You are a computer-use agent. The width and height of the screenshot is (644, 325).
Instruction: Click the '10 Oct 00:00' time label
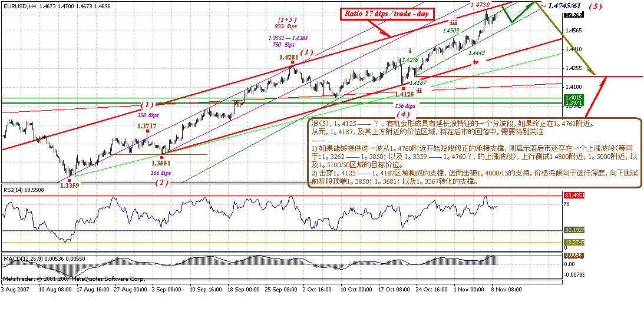(x=356, y=289)
